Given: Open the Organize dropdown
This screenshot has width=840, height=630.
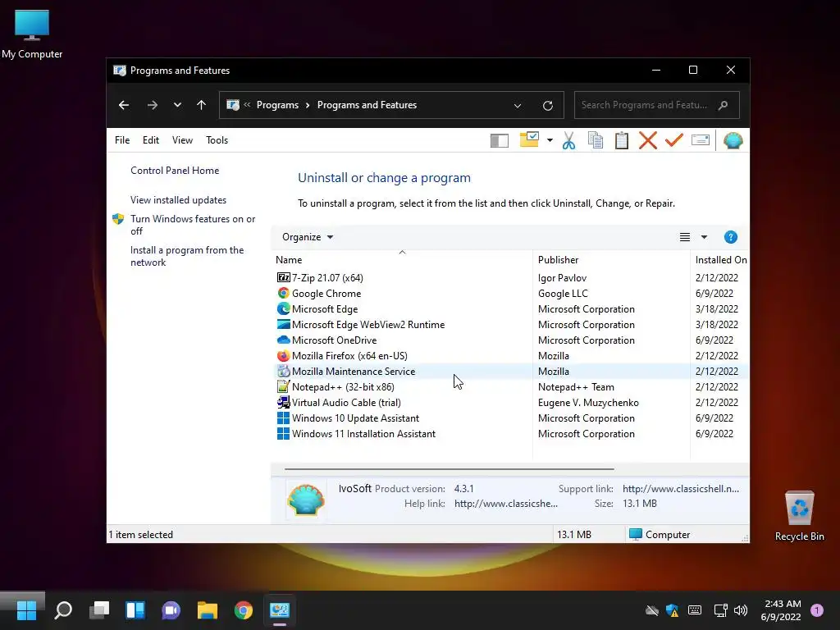Looking at the screenshot, I should (x=308, y=237).
